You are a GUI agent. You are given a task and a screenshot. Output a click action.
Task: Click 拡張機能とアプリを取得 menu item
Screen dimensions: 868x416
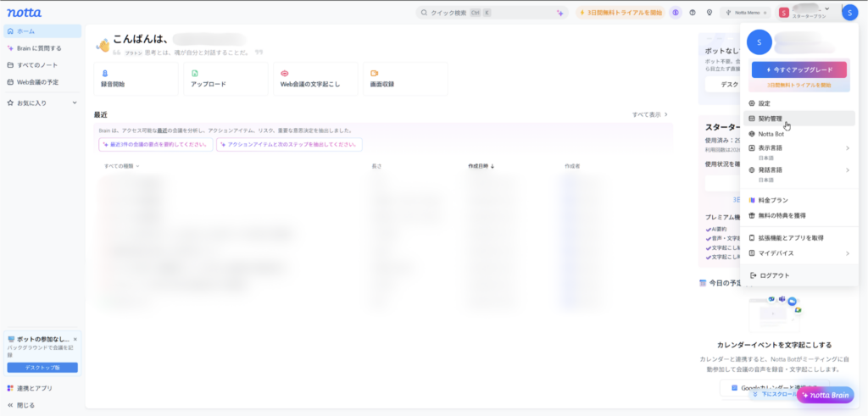tap(798, 238)
